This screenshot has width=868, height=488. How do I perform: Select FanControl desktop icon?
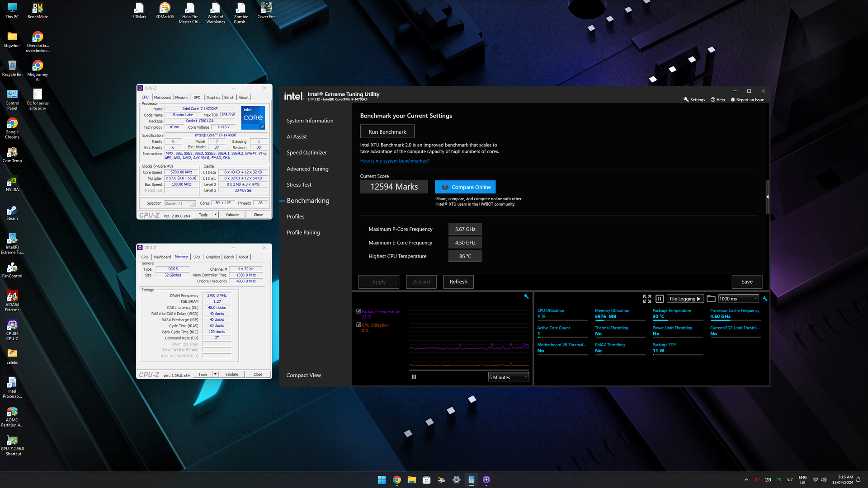[12, 270]
